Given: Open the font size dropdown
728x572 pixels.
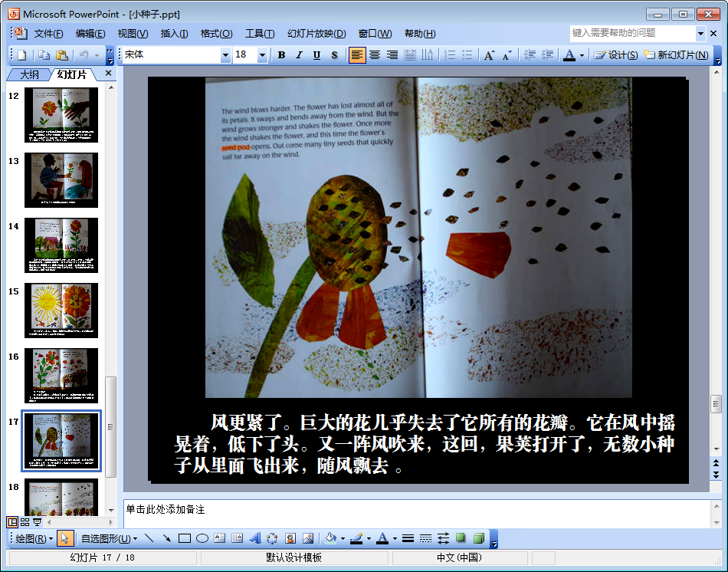Looking at the screenshot, I should pos(262,55).
